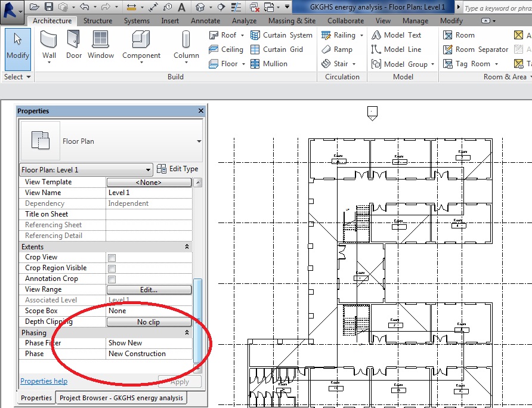The height and width of the screenshot is (408, 532).
Task: Click the Properties scrollbar up arrow
Action: coord(198,183)
